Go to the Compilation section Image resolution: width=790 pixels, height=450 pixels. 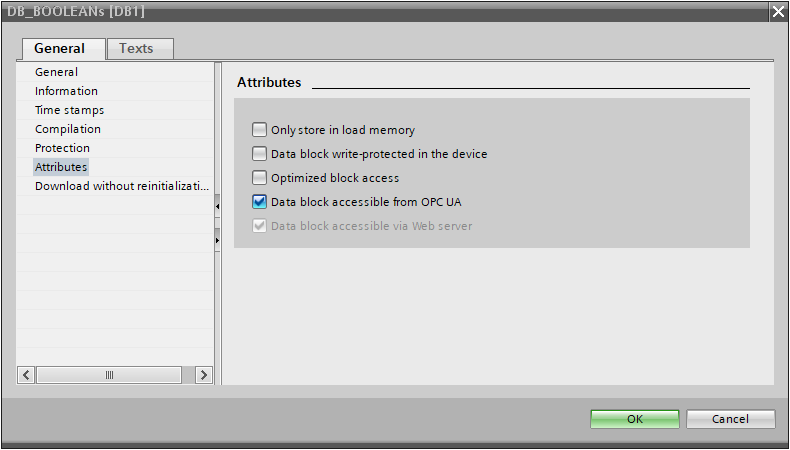[67, 129]
